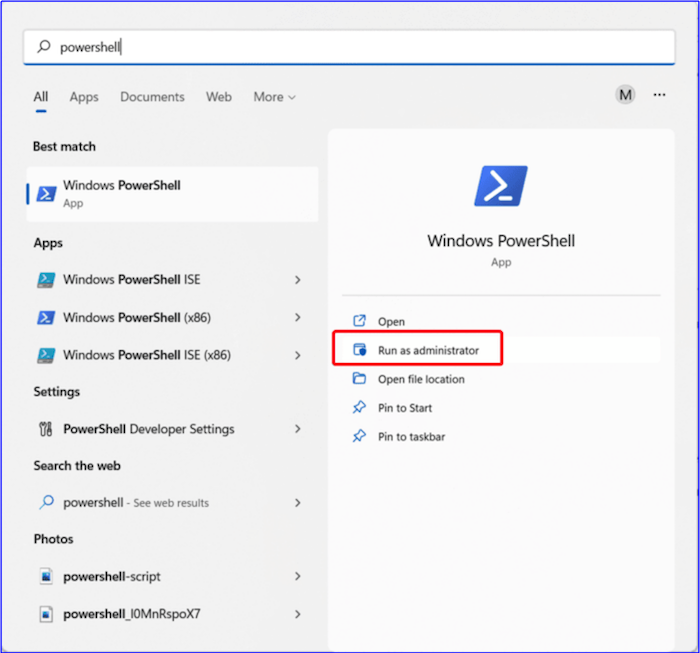
Task: Click the Pin to Start pin icon
Action: (360, 408)
